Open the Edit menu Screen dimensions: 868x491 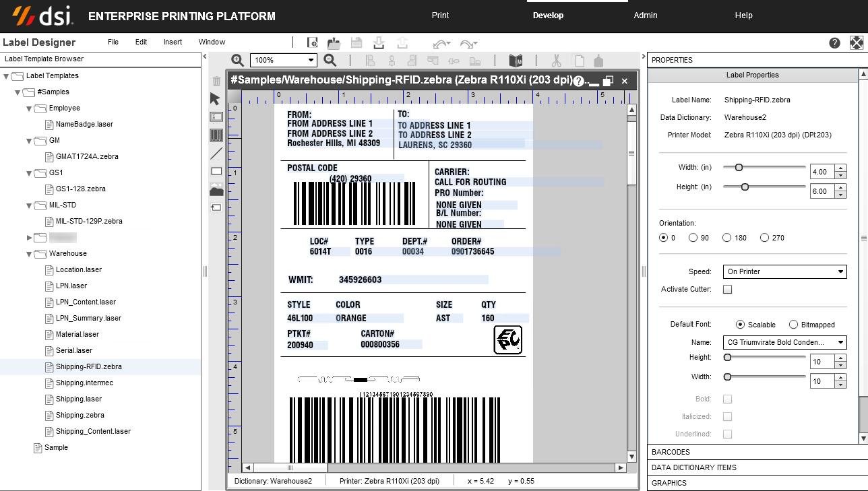coord(141,42)
